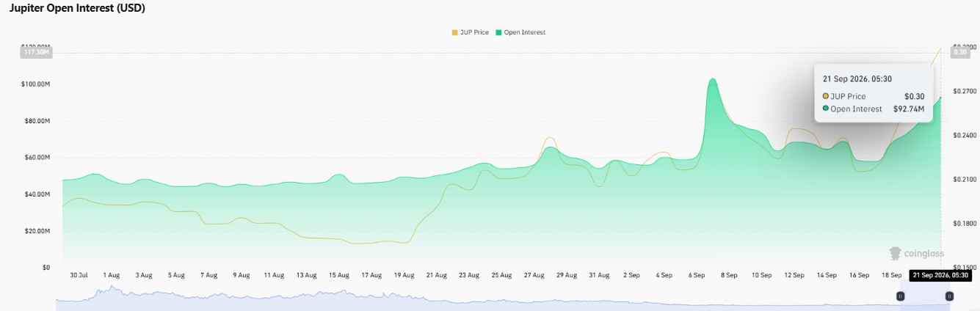Viewport: 980px width, 311px height.
Task: Click the 25 Aug date label
Action: 501,275
